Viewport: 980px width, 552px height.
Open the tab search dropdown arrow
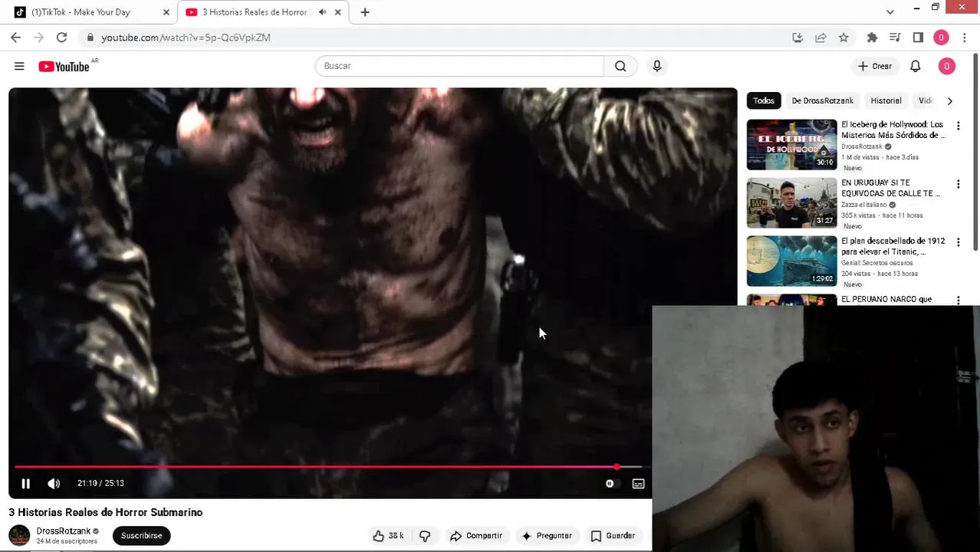point(890,12)
